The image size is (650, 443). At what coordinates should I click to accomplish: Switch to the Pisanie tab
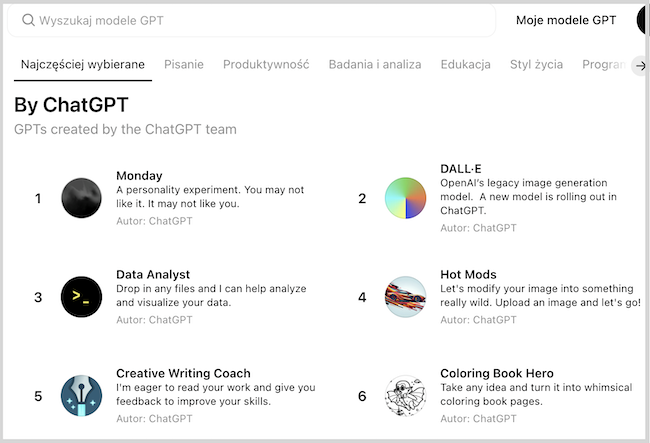[184, 65]
